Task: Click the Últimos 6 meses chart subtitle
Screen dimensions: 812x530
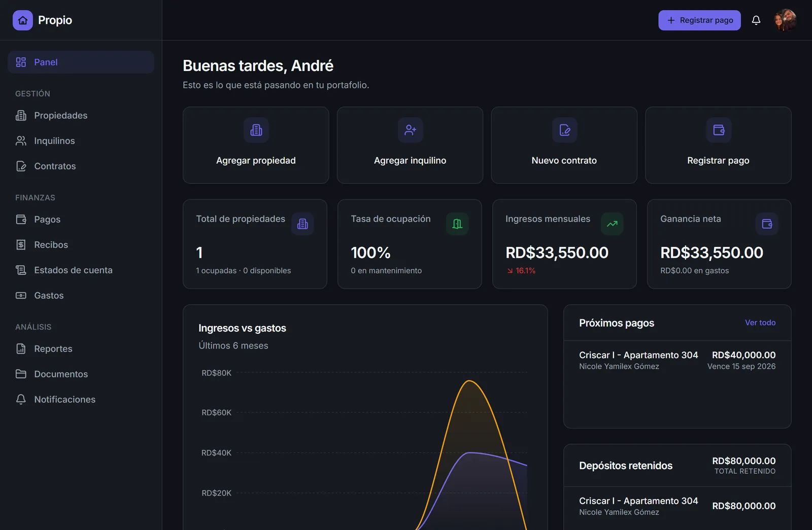Action: coord(233,345)
